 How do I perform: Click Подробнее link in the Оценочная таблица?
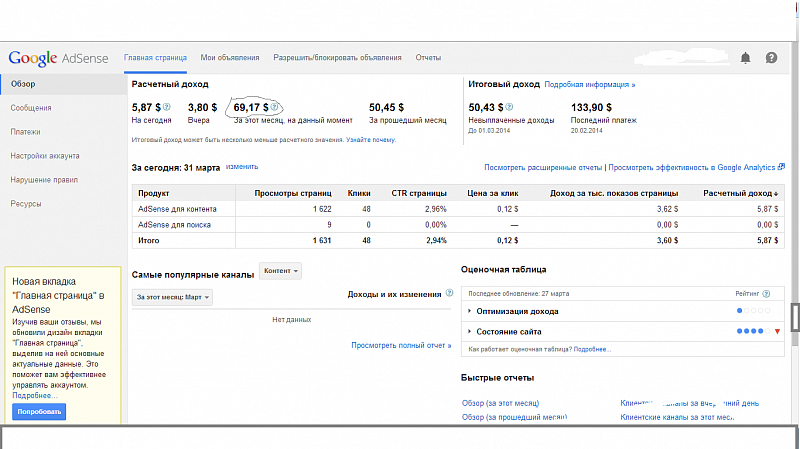(x=592, y=350)
